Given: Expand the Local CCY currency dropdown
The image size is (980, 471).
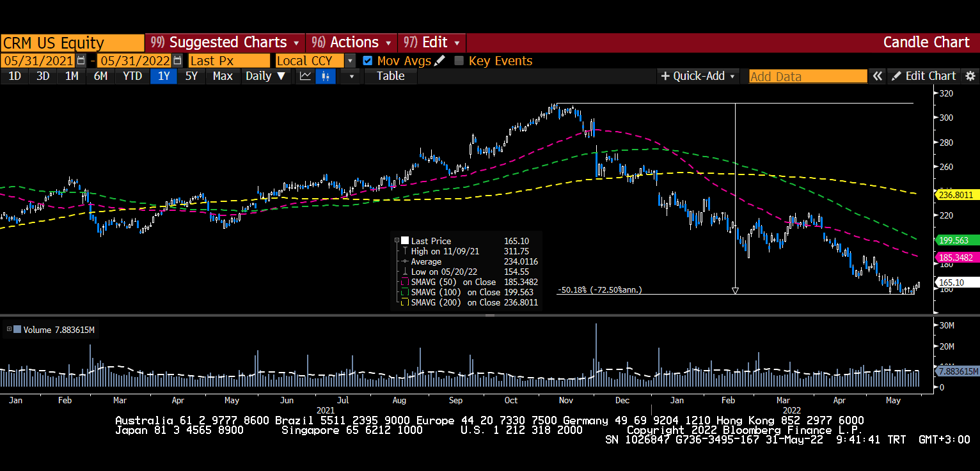Looking at the screenshot, I should (350, 61).
